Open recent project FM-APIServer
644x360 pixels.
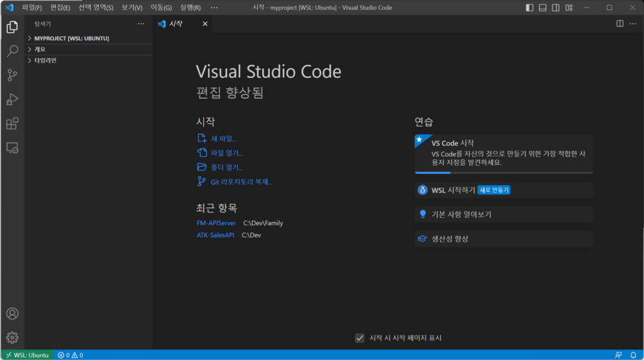point(216,223)
